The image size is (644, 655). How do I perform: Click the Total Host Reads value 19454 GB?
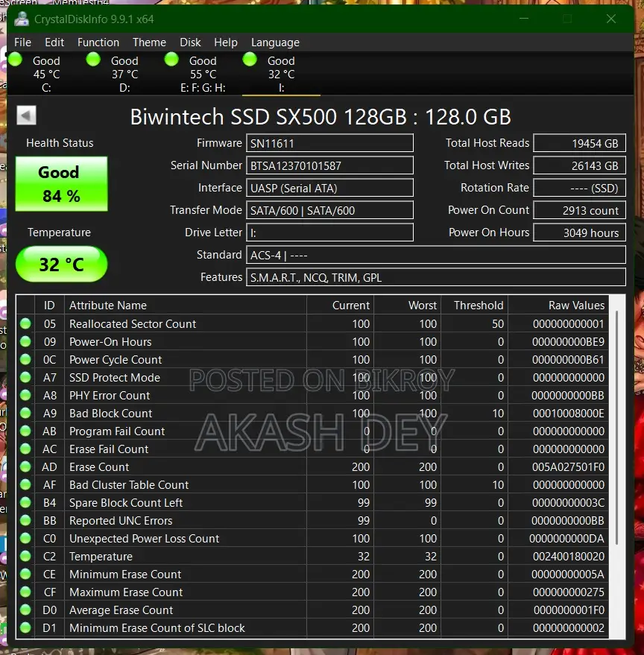tap(579, 143)
